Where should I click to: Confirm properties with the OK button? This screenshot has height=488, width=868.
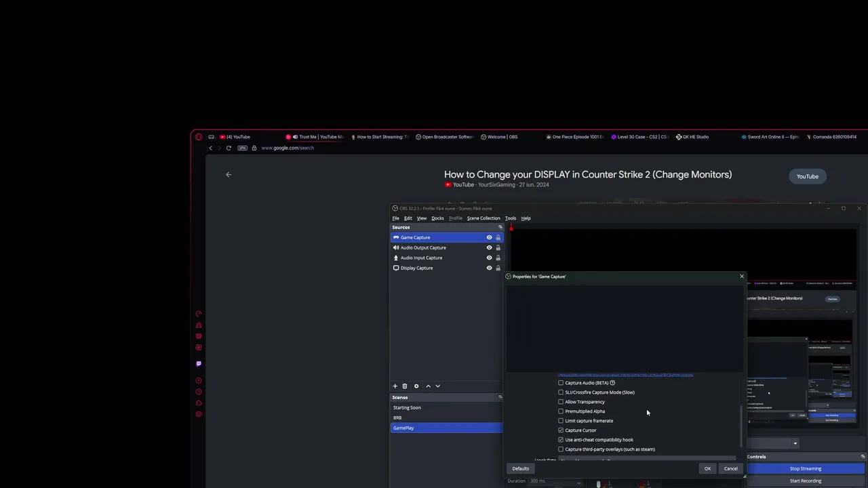(x=707, y=469)
